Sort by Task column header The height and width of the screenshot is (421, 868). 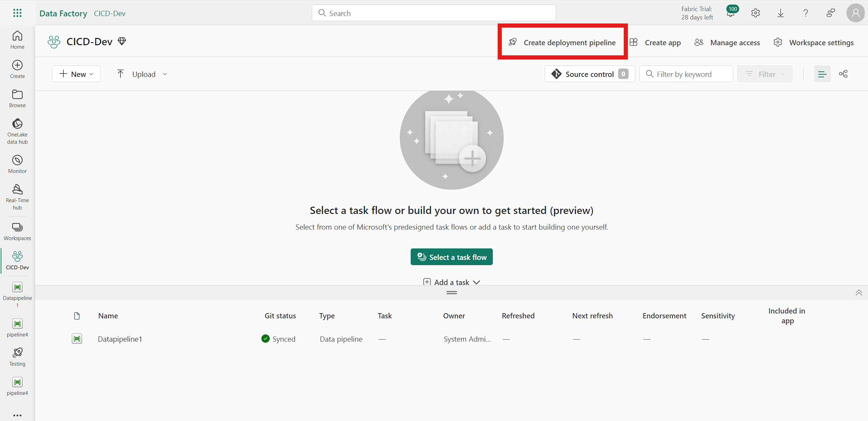(x=385, y=316)
